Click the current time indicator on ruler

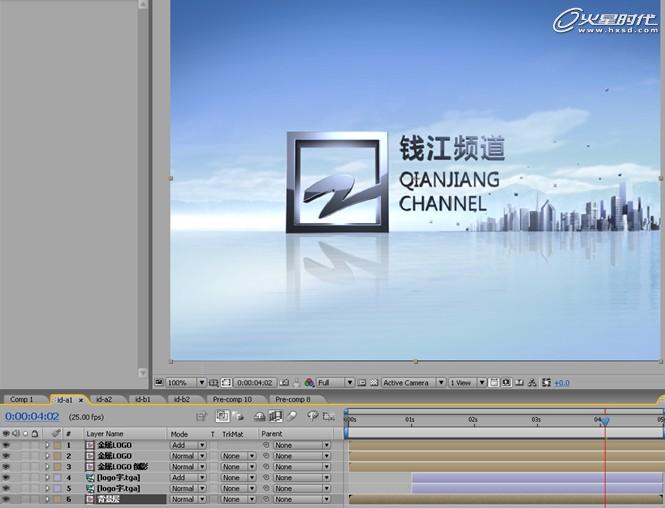pos(605,421)
